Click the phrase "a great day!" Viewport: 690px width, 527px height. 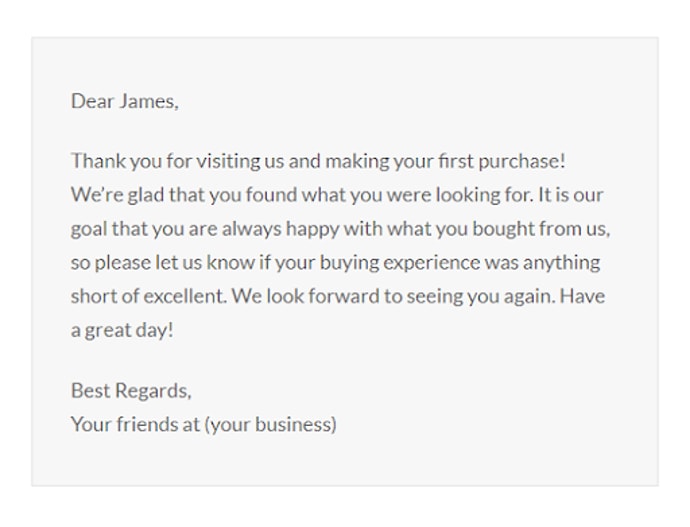click(x=122, y=330)
